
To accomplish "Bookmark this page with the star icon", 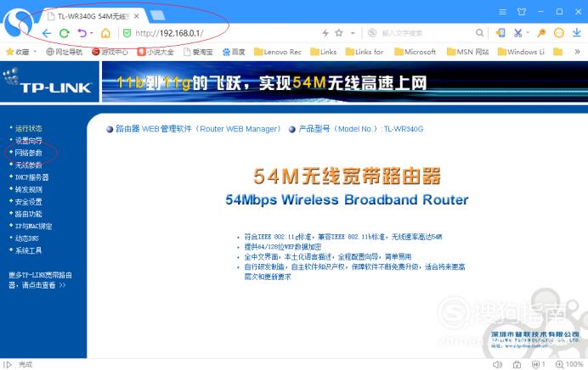I will click(x=339, y=33).
